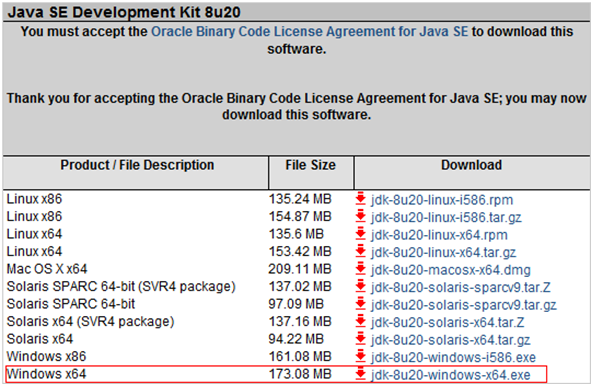Viewport: 591px width, 384px height.
Task: Click red download arrow for solaris-sparcv9.tar.Z
Action: coord(361,286)
